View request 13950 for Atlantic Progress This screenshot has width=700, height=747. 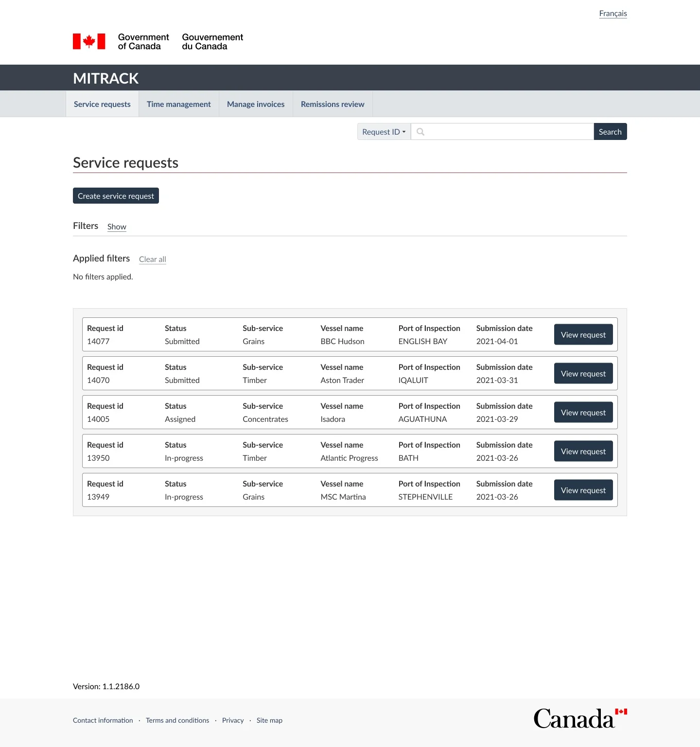[x=583, y=451]
